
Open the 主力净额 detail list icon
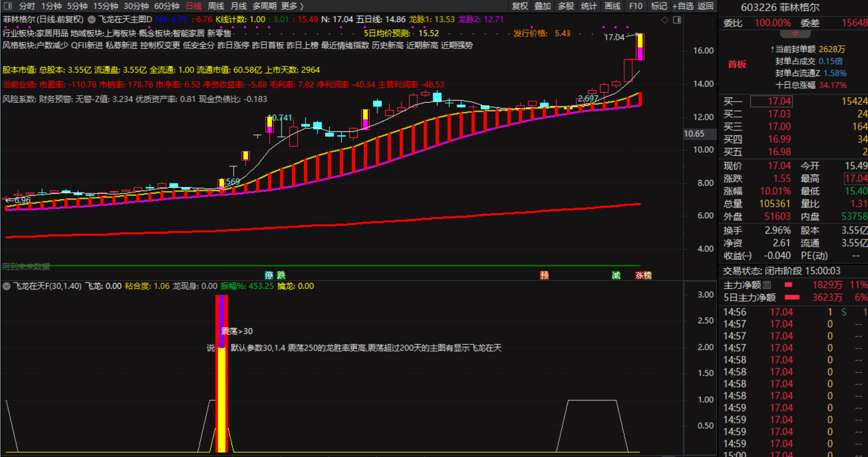point(767,285)
